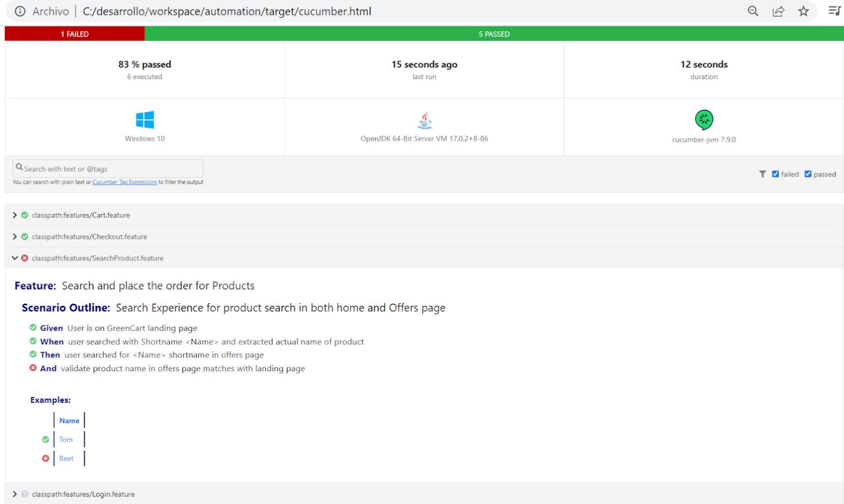This screenshot has width=844, height=504.
Task: Click the 5 PASSED green bar segment
Action: 494,33
